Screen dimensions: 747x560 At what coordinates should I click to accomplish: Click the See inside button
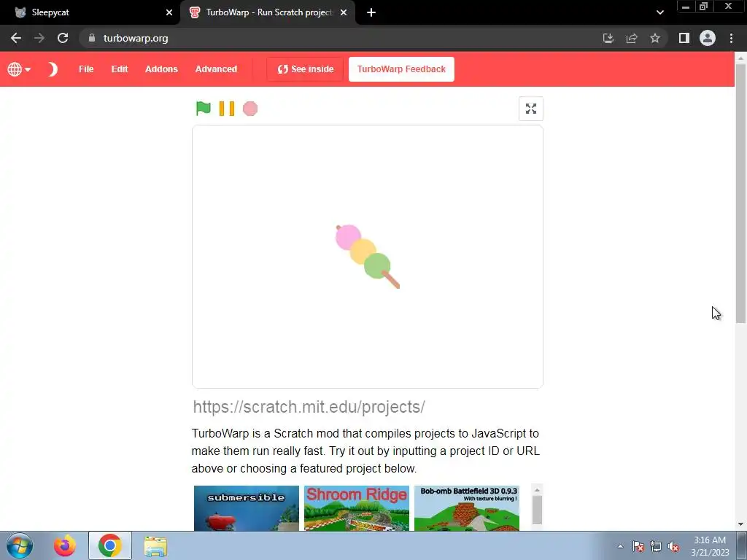tap(306, 69)
